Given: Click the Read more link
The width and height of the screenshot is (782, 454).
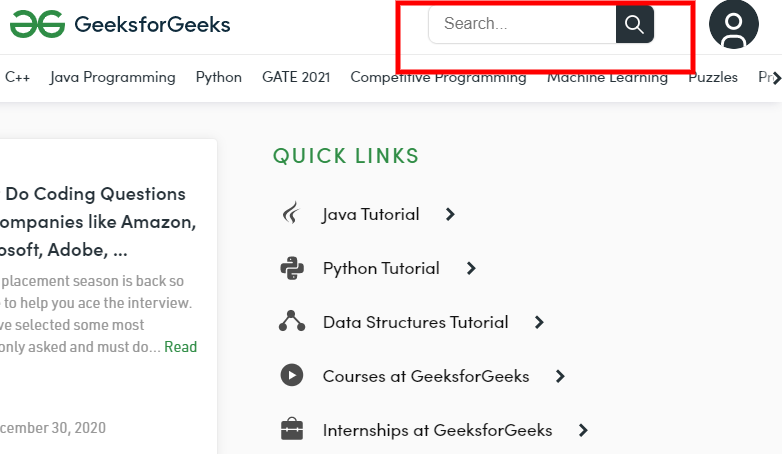Looking at the screenshot, I should 181,347.
